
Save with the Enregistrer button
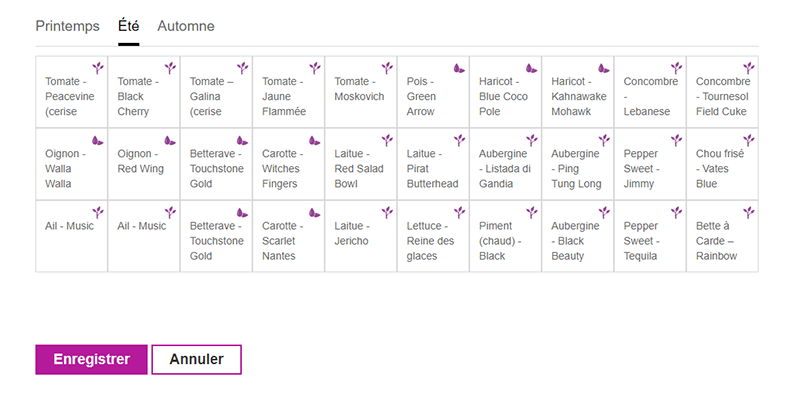(x=91, y=359)
